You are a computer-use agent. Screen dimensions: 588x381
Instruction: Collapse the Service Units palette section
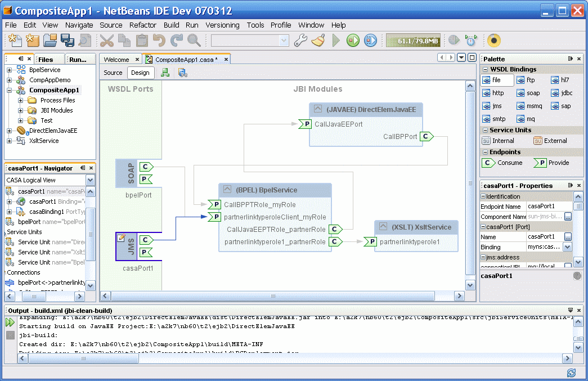pos(485,130)
